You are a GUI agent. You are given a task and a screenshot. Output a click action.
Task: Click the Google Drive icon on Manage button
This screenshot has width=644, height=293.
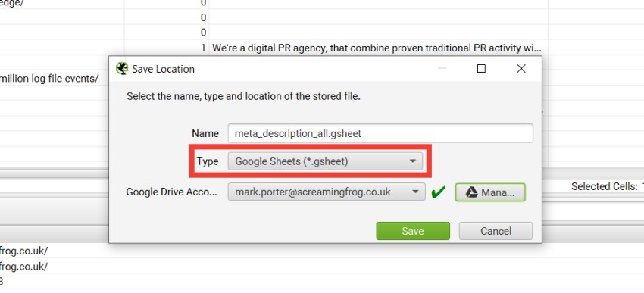[x=471, y=192]
